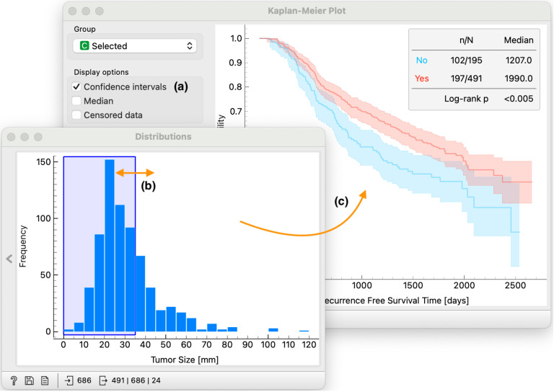Click the n/N value 197/491
Viewport: 554px width, 392px height.
467,79
